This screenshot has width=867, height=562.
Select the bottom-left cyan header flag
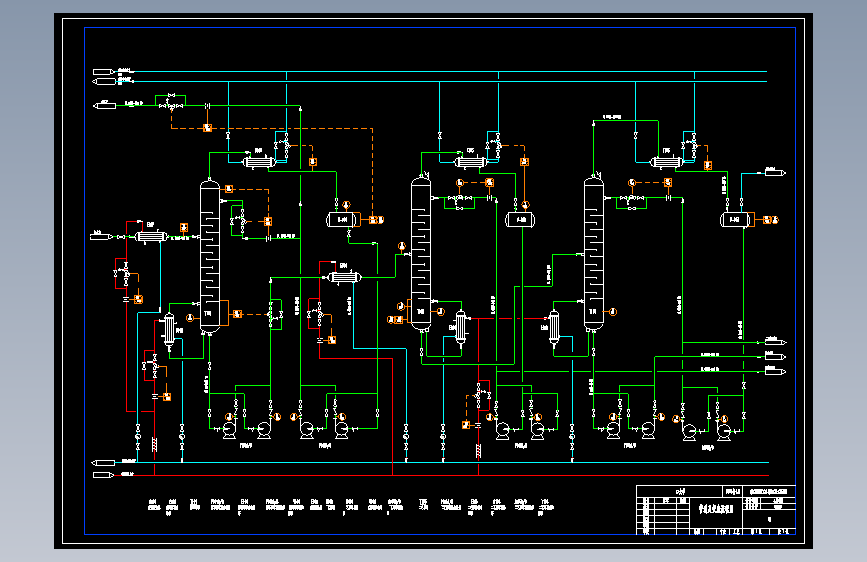click(103, 463)
